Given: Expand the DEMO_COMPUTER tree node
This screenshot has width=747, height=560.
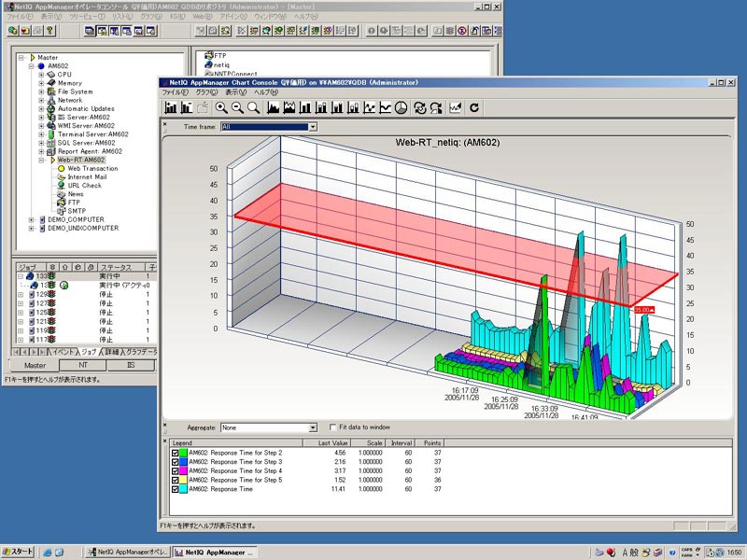Looking at the screenshot, I should pos(31,220).
